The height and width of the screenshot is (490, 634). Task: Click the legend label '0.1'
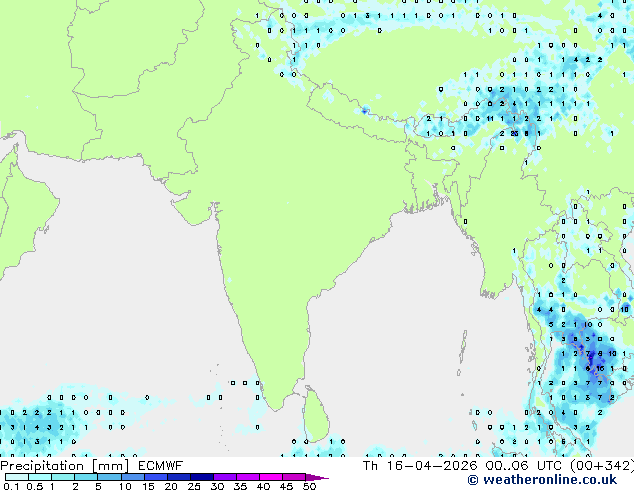point(12,486)
